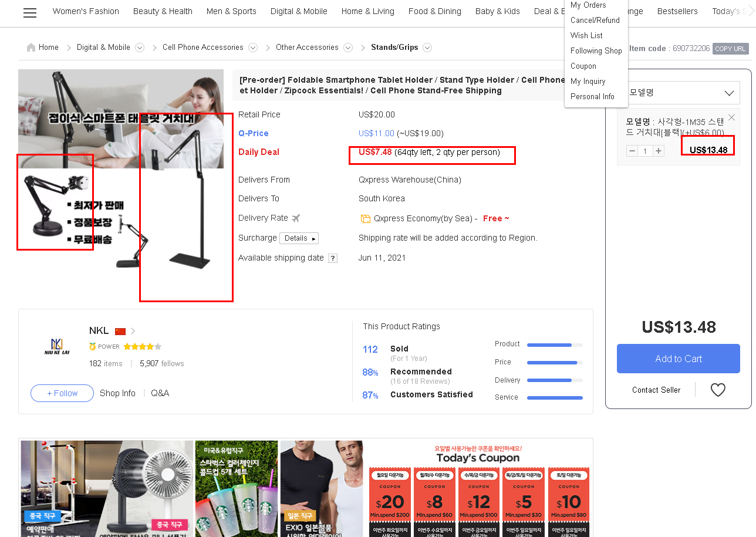Open the available shipping date help icon
The image size is (756, 537).
(x=333, y=258)
